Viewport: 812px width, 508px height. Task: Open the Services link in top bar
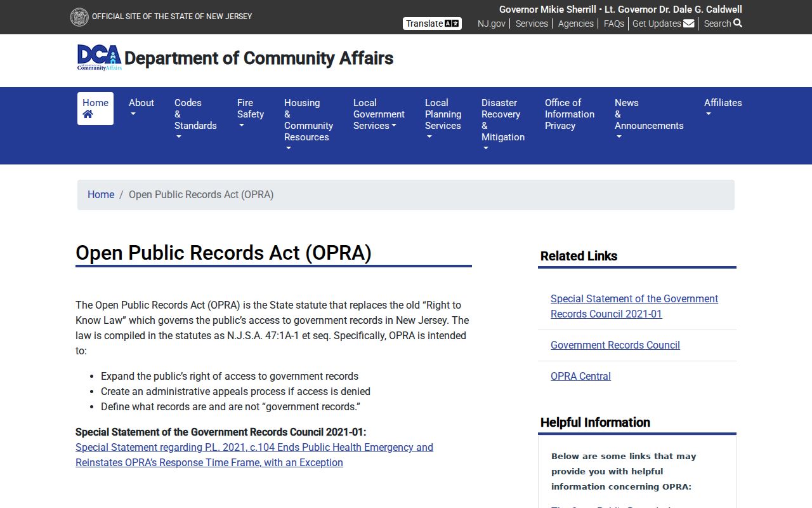[532, 23]
